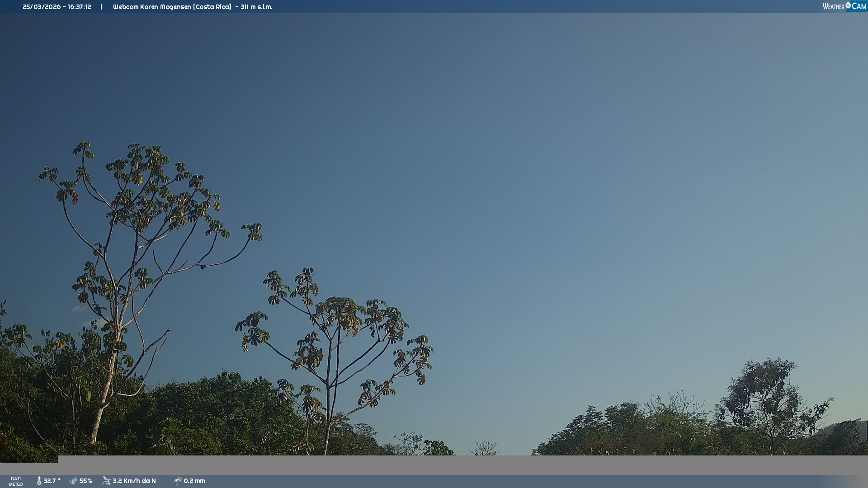The width and height of the screenshot is (868, 488).
Task: Click the CAM part of the logo
Action: (x=859, y=6)
